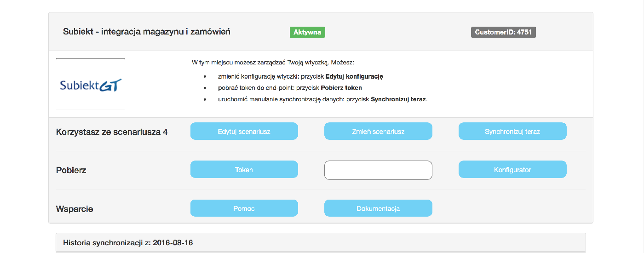Click the green Aktywna status badge
Image resolution: width=644 pixels, height=253 pixels.
tap(307, 32)
